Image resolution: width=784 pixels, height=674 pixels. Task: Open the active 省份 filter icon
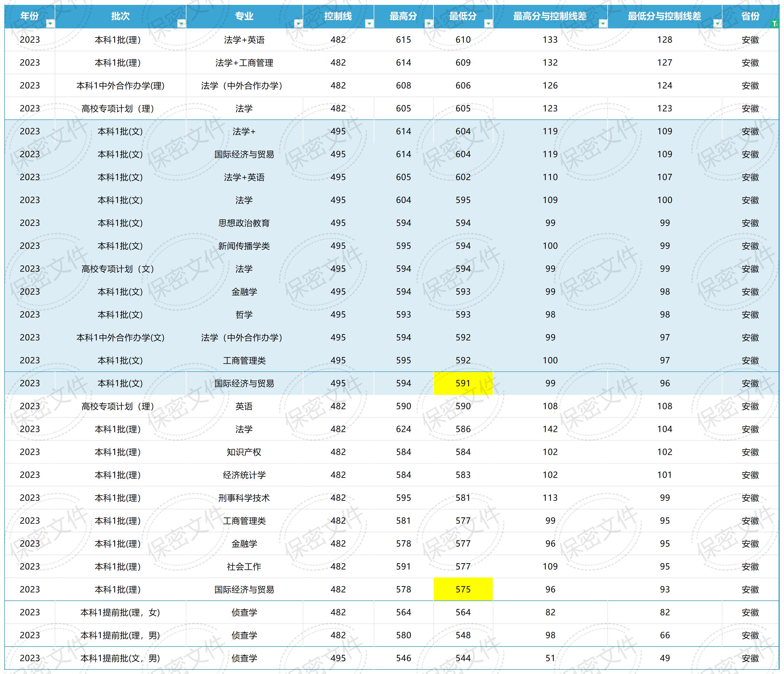tap(775, 23)
